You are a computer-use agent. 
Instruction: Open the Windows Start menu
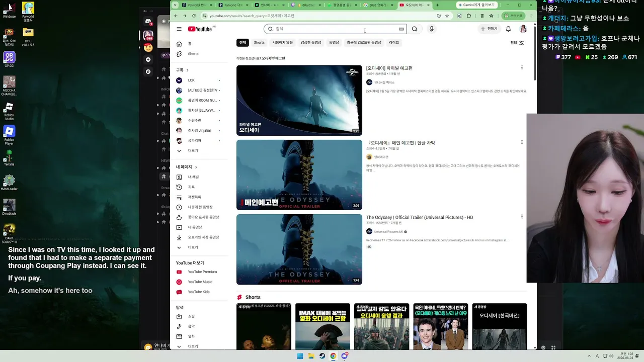tap(300, 356)
